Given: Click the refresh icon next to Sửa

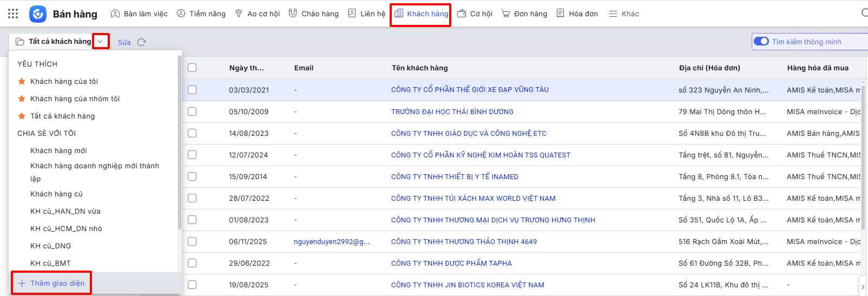Looking at the screenshot, I should pyautogui.click(x=142, y=42).
